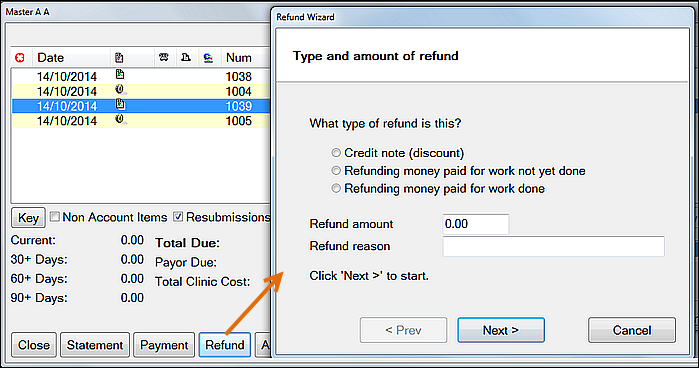Open the Key legend button
699x368 pixels.
pyautogui.click(x=28, y=218)
